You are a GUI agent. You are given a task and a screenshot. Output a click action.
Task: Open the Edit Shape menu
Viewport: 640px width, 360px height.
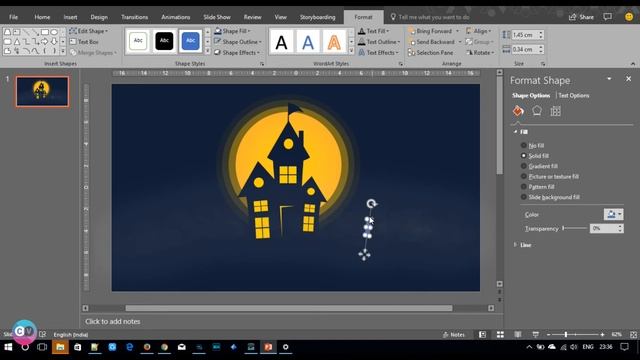pos(89,31)
